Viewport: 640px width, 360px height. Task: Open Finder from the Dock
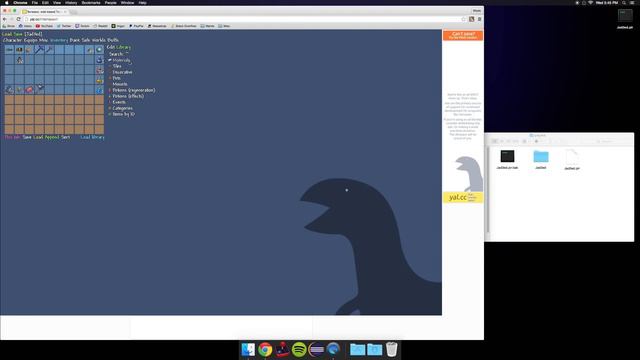click(248, 350)
